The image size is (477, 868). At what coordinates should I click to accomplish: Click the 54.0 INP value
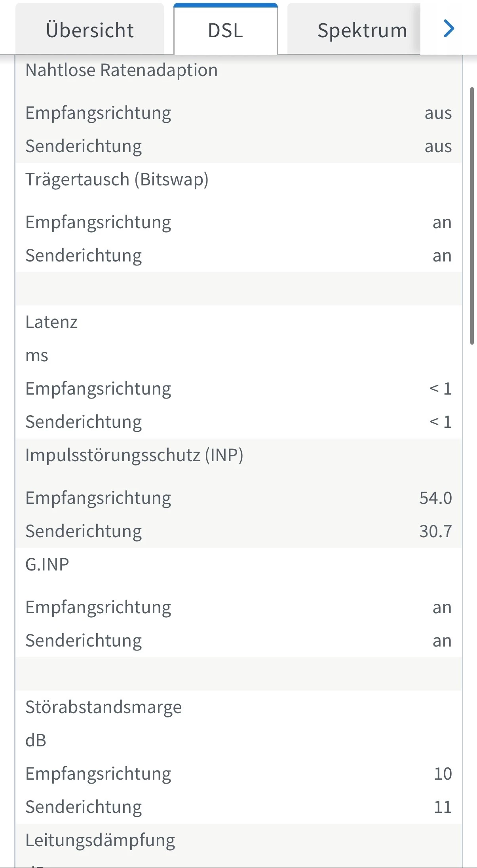(435, 498)
